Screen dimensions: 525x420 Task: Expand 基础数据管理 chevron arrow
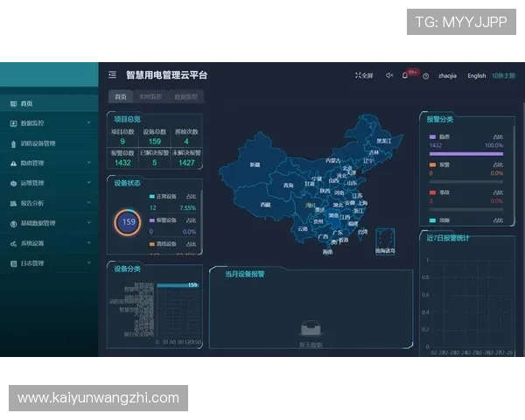pos(89,223)
